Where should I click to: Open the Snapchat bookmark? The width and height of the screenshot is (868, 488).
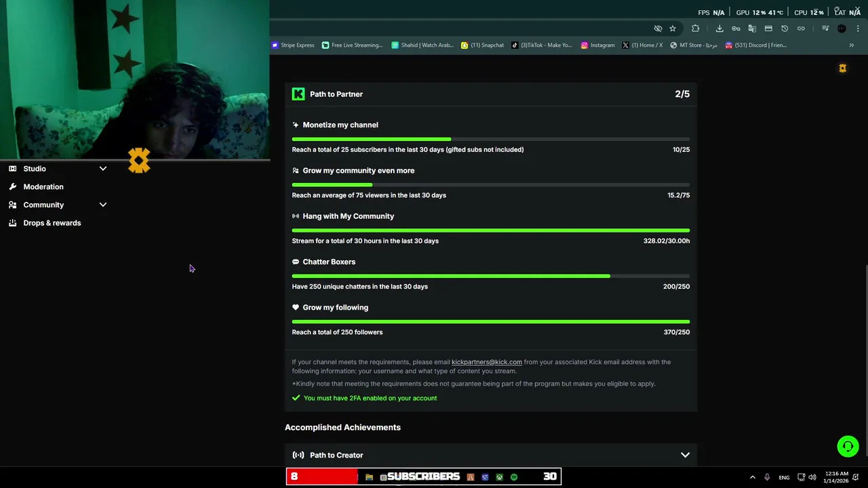[x=483, y=45]
